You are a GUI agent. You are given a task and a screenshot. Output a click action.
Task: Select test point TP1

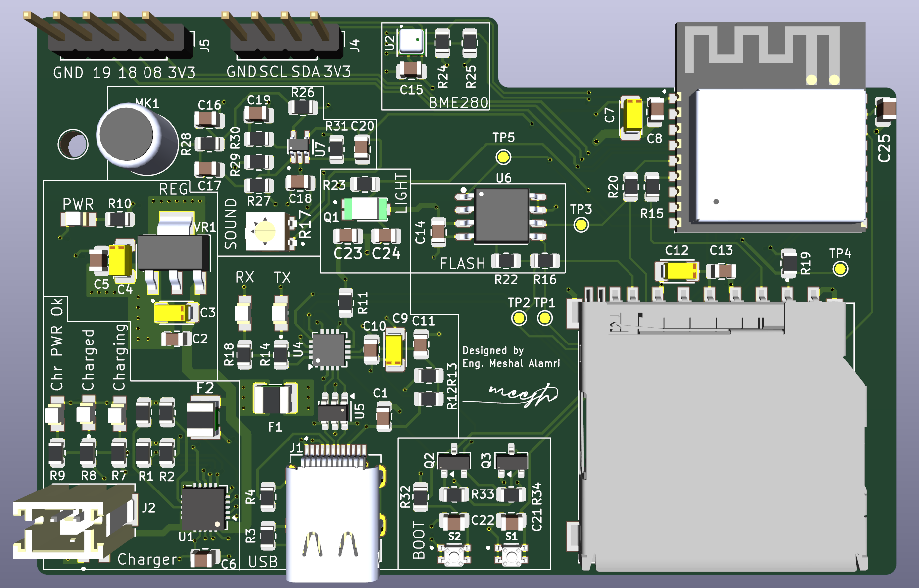click(x=545, y=318)
